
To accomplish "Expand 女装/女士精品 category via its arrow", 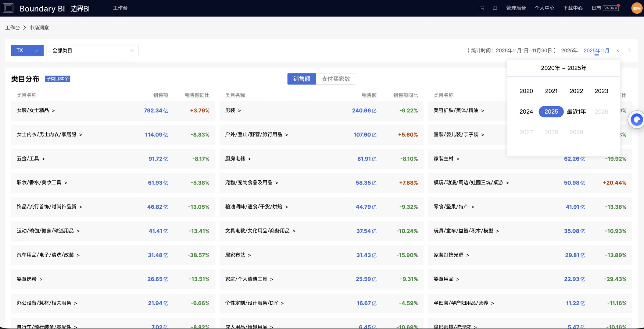I will tap(54, 111).
